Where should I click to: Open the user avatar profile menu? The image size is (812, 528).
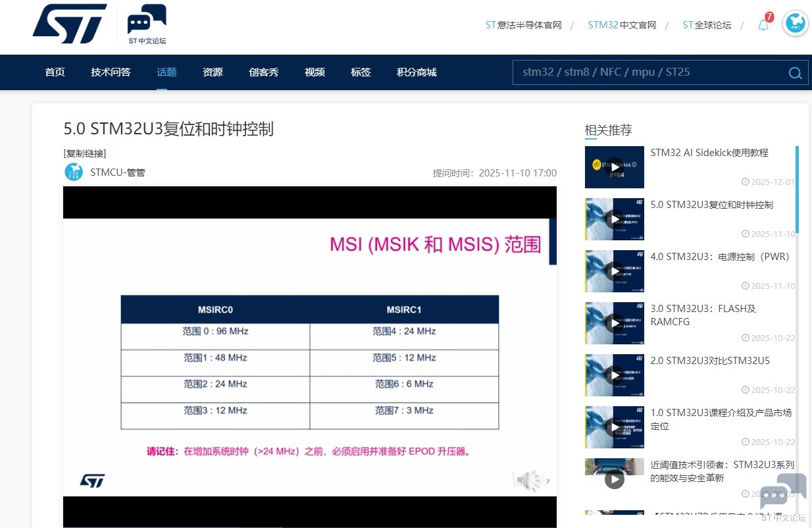pyautogui.click(x=795, y=24)
